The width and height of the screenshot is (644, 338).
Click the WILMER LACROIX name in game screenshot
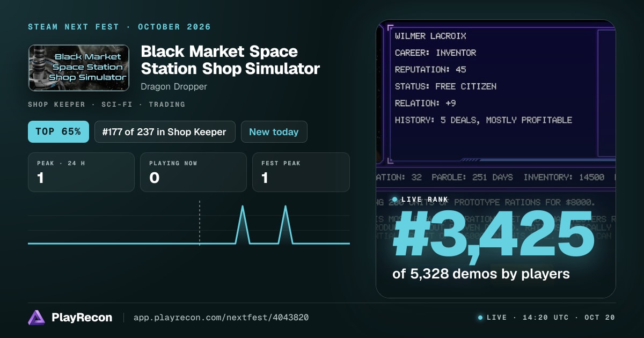click(x=430, y=36)
